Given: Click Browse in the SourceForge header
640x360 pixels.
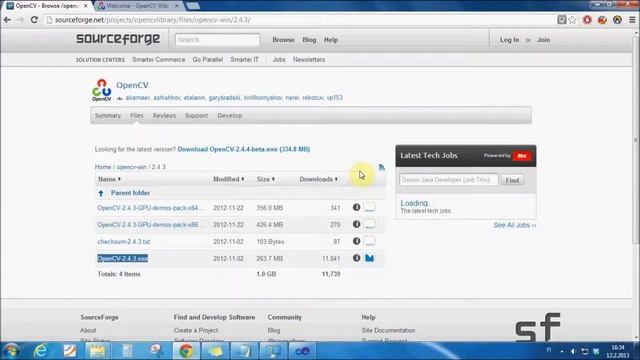Looking at the screenshot, I should [283, 40].
